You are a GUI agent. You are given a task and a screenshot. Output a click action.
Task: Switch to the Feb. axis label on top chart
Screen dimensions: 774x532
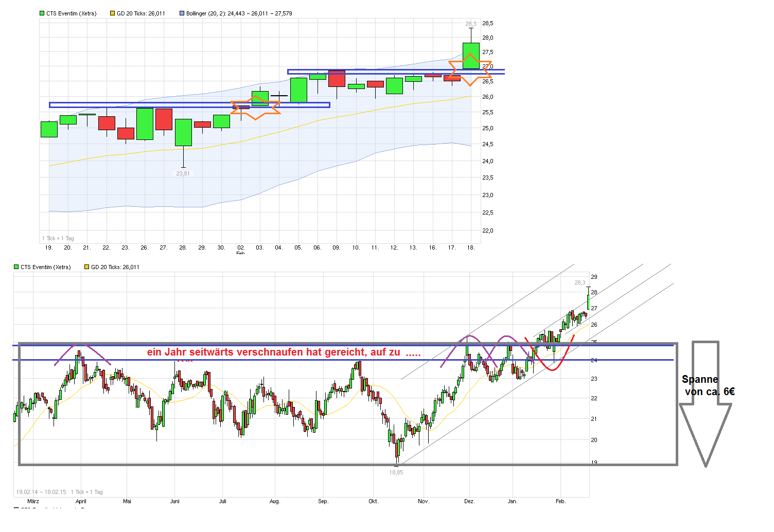[x=241, y=252]
